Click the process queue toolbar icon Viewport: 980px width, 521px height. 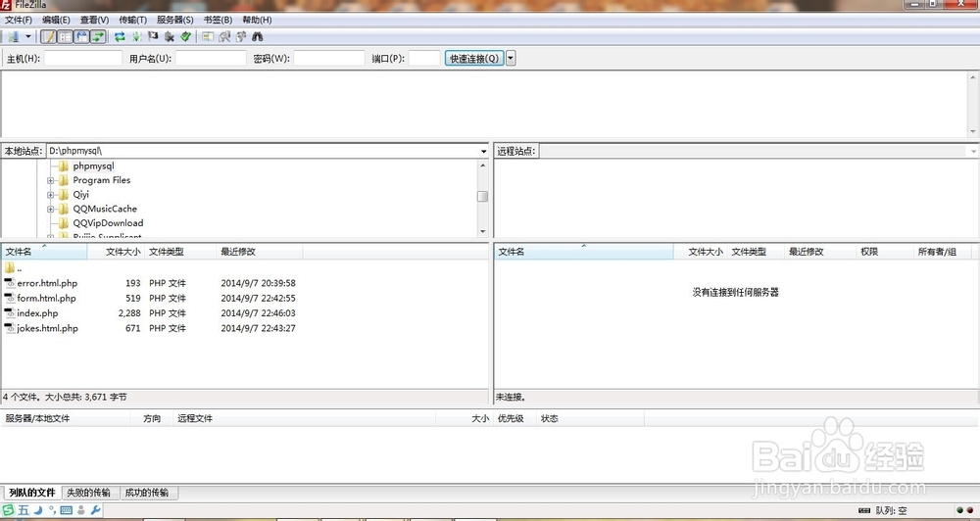click(136, 37)
